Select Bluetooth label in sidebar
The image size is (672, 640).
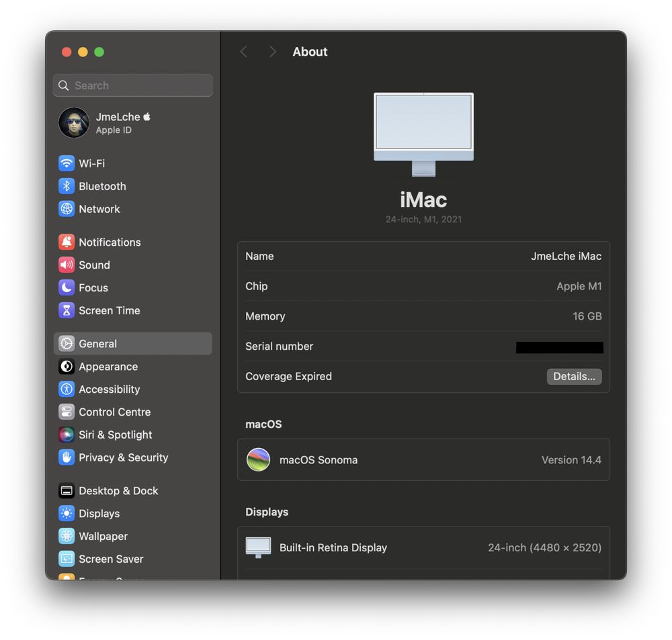pos(102,186)
